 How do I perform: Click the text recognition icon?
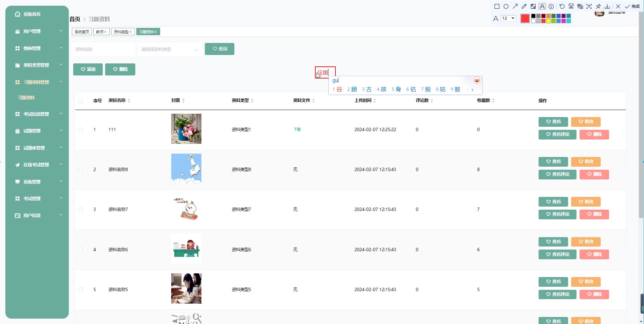pos(589,6)
